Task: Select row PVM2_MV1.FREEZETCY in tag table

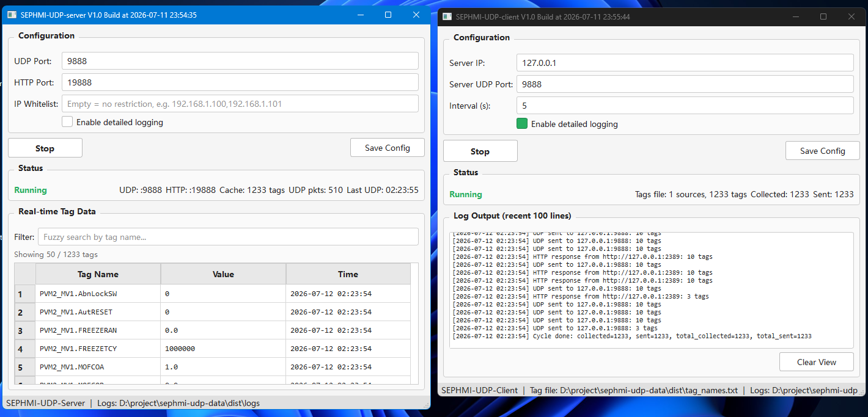Action: pos(213,349)
